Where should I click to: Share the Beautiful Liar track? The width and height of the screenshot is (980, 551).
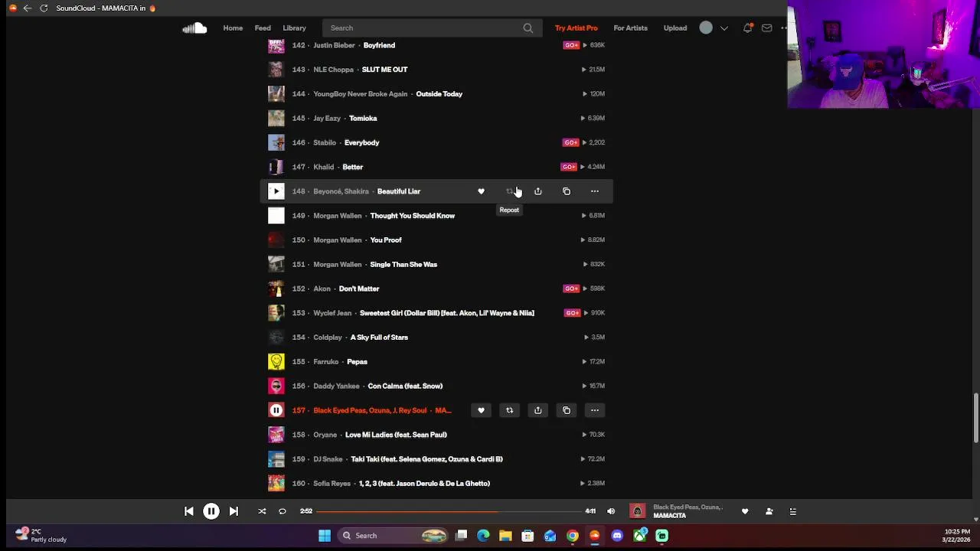click(537, 191)
